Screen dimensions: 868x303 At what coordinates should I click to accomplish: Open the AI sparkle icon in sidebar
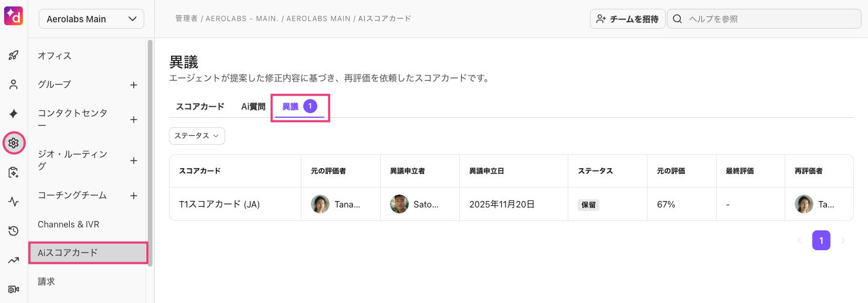(13, 114)
